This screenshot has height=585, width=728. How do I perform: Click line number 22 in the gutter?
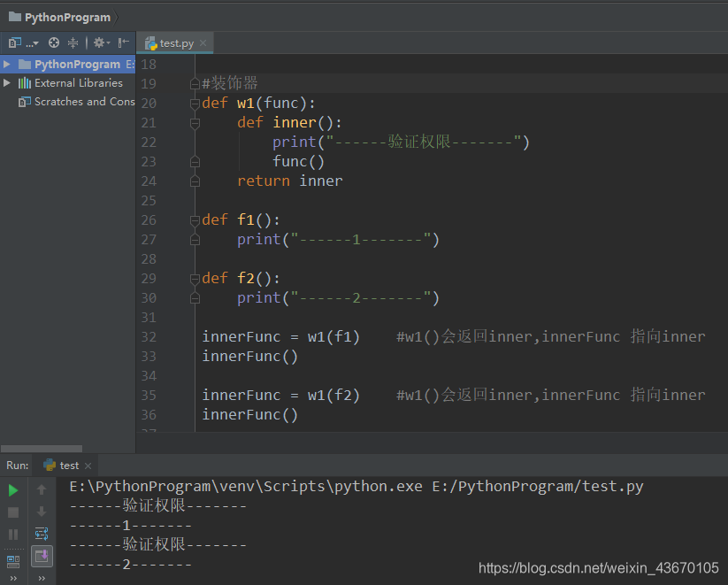point(149,142)
